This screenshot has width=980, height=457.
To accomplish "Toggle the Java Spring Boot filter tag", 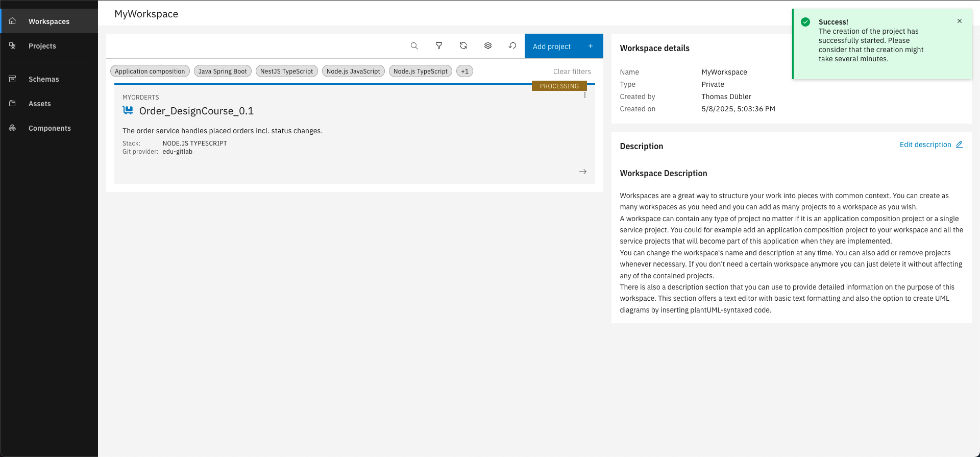I will (x=223, y=71).
